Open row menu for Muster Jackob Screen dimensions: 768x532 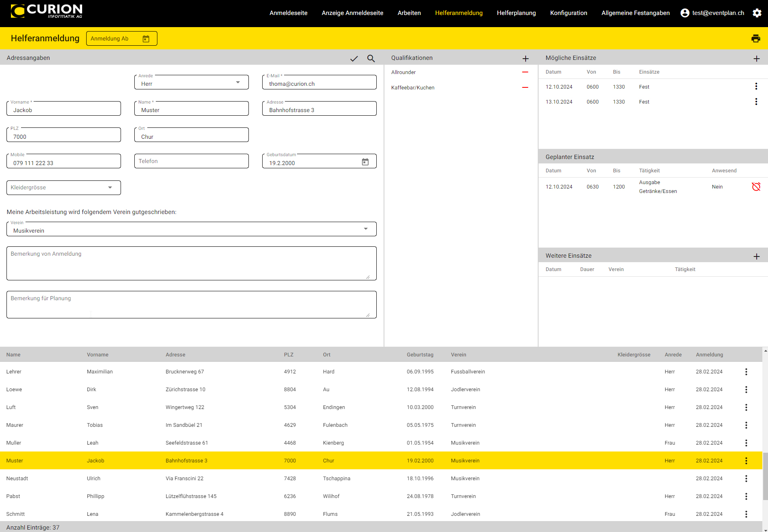(746, 460)
